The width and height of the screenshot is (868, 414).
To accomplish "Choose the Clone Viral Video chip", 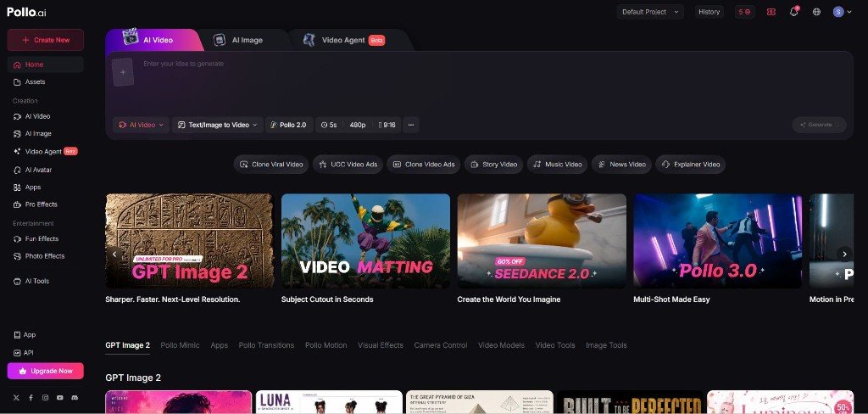I will coord(271,165).
